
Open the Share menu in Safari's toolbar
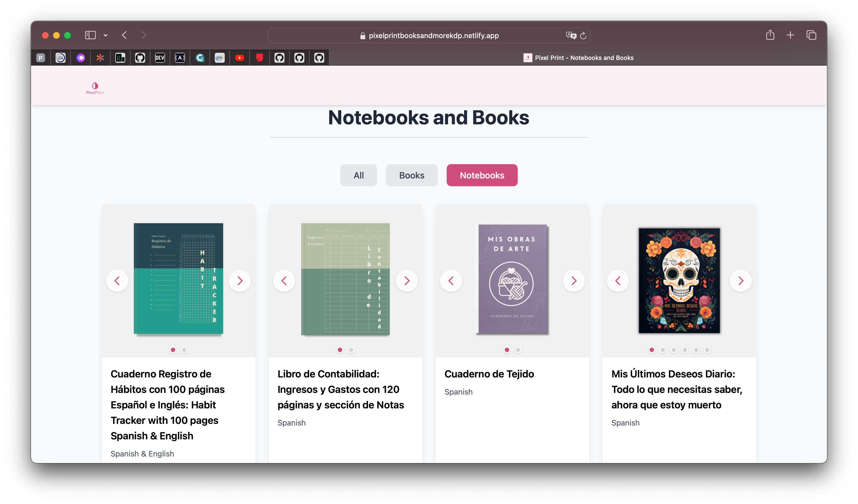pyautogui.click(x=770, y=35)
